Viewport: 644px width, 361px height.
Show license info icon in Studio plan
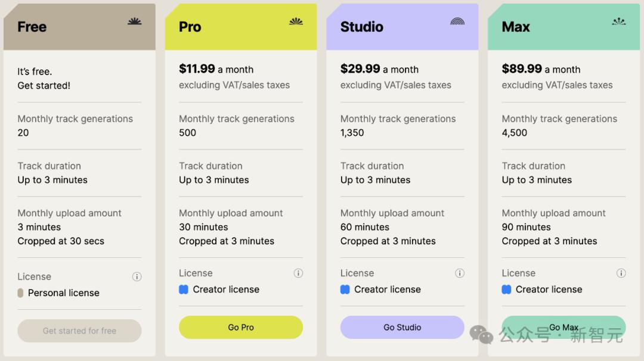tap(460, 273)
